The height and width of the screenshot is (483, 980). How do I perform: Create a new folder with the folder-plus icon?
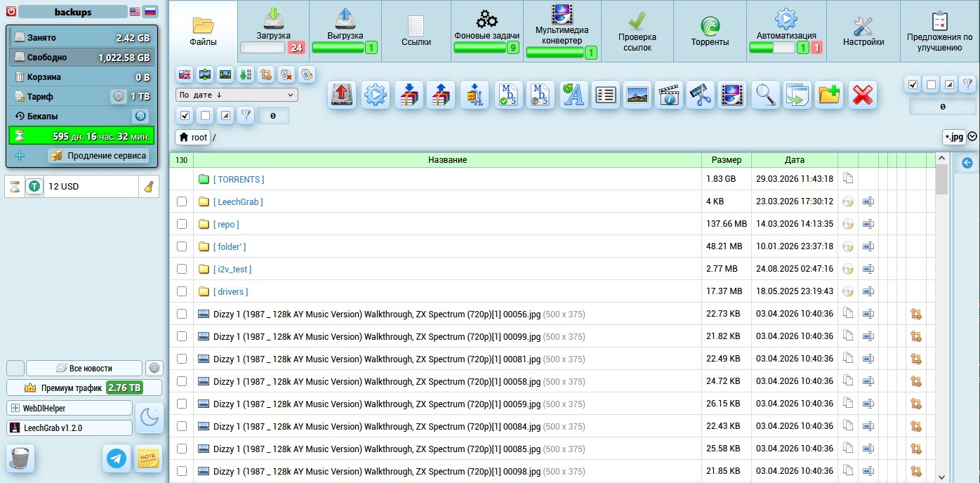tap(830, 95)
